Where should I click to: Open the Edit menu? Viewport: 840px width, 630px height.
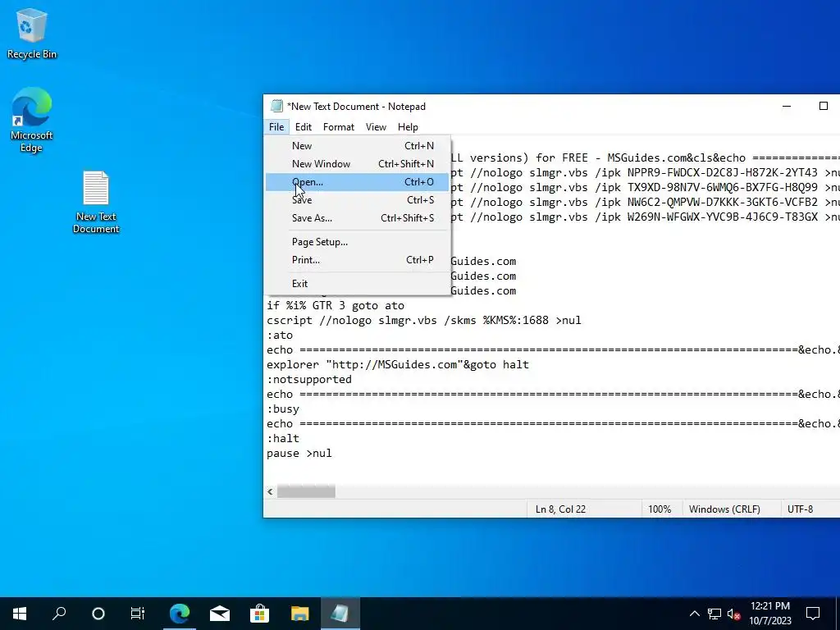tap(304, 127)
